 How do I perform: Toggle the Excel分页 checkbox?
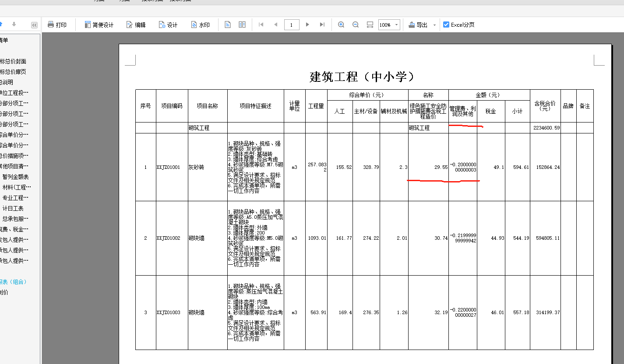(x=446, y=25)
